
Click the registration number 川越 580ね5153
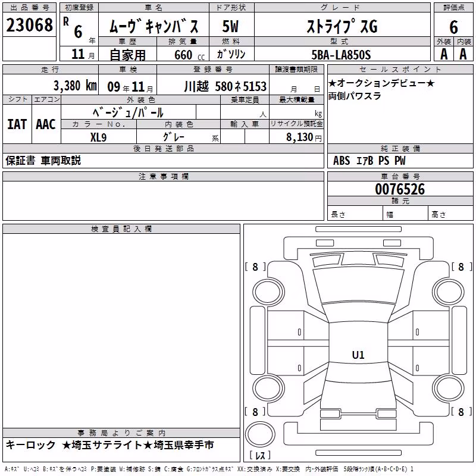tap(226, 86)
